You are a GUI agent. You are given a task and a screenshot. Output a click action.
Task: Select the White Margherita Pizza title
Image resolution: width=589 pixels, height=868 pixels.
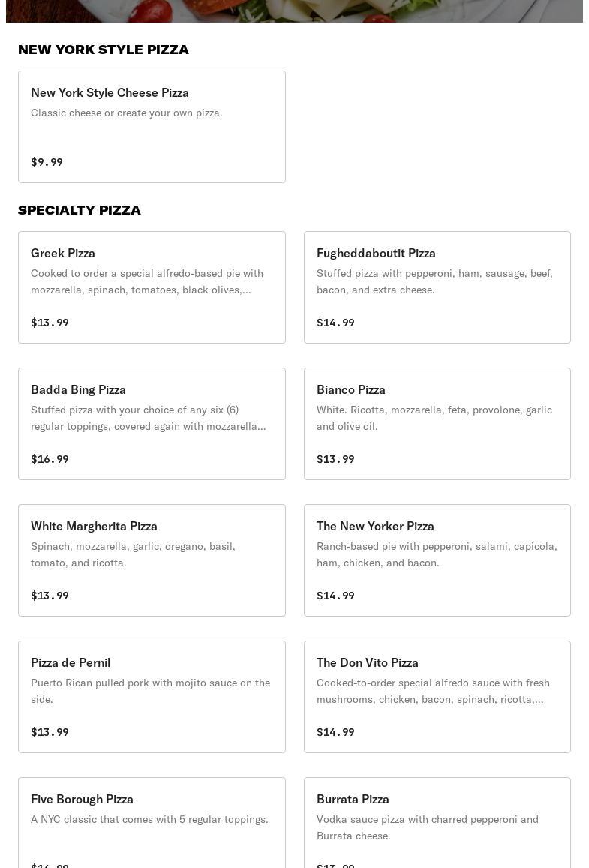pos(94,526)
